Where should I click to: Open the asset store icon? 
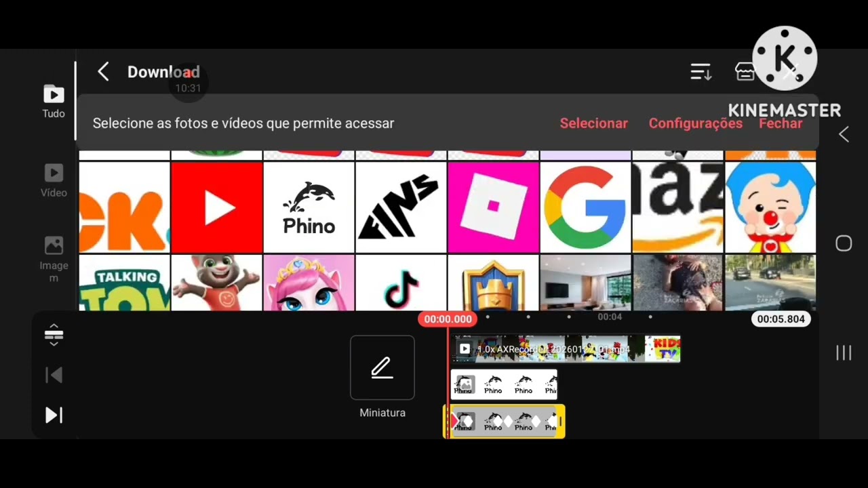click(745, 72)
